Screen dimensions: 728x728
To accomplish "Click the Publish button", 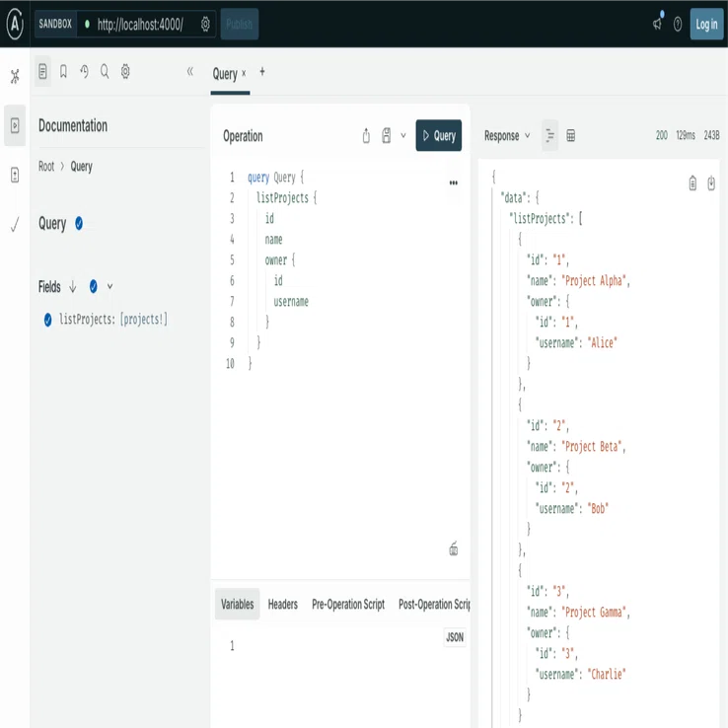I will 240,24.
